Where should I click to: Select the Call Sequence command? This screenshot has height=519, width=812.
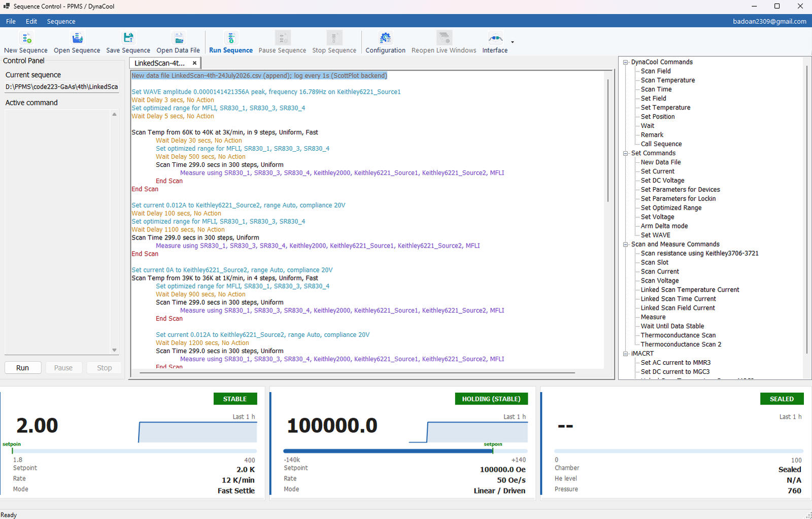coord(661,144)
